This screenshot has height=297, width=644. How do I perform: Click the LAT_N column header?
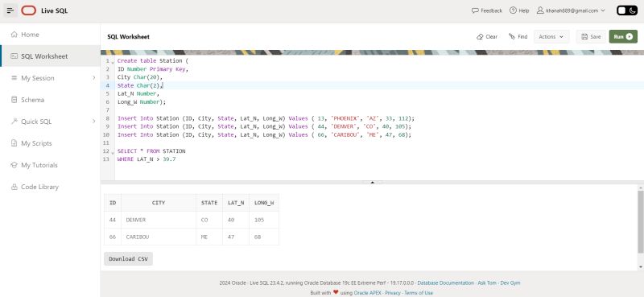tap(236, 203)
